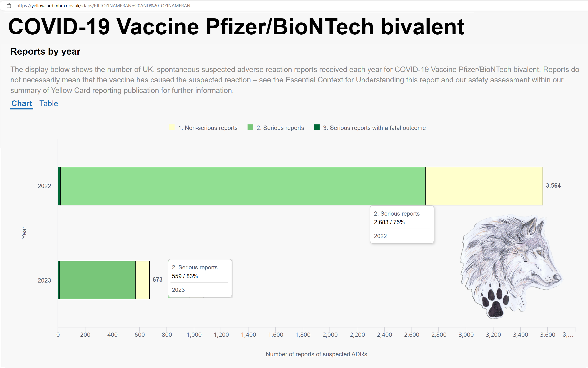Image resolution: width=588 pixels, height=368 pixels.
Task: Toggle the '2. Serious reports' legend label
Action: point(280,128)
